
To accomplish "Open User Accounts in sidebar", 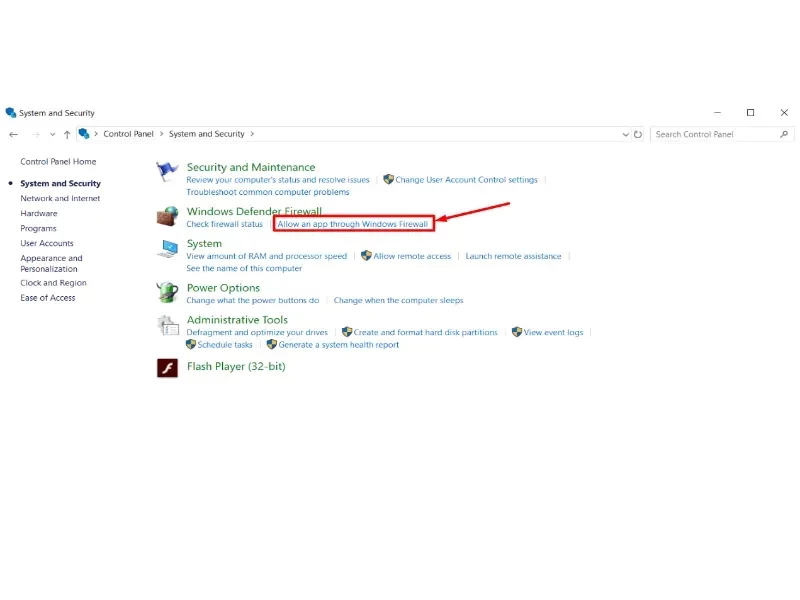I will (47, 243).
